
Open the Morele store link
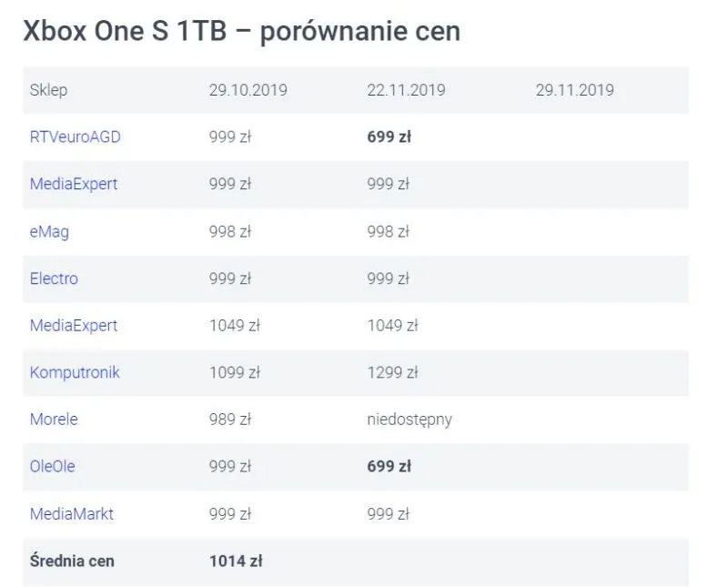[54, 420]
